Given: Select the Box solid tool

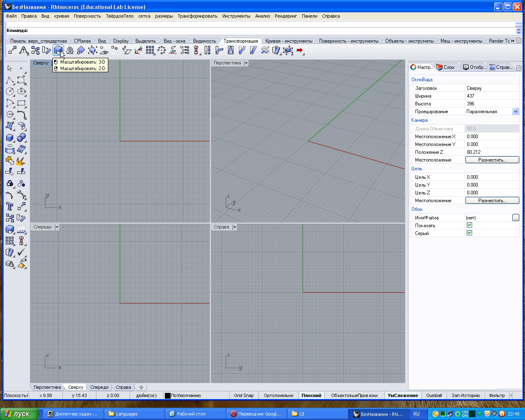Looking at the screenshot, I should tap(10, 138).
